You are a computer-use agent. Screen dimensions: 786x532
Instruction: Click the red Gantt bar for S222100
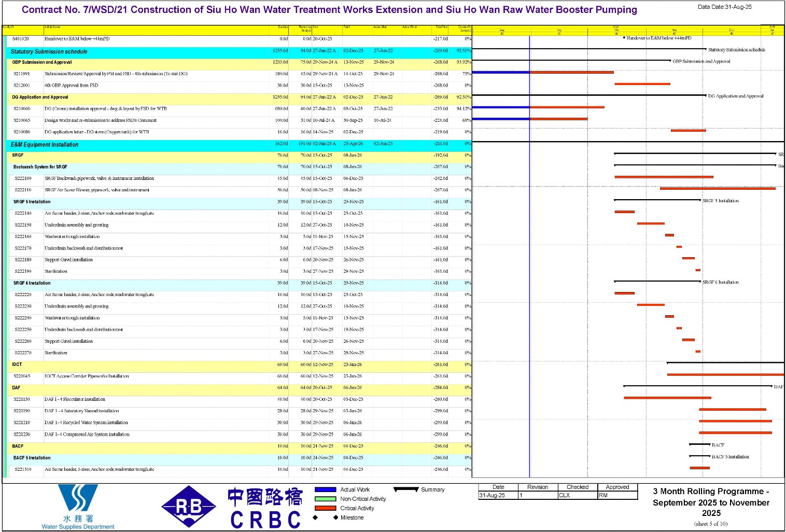pos(664,177)
